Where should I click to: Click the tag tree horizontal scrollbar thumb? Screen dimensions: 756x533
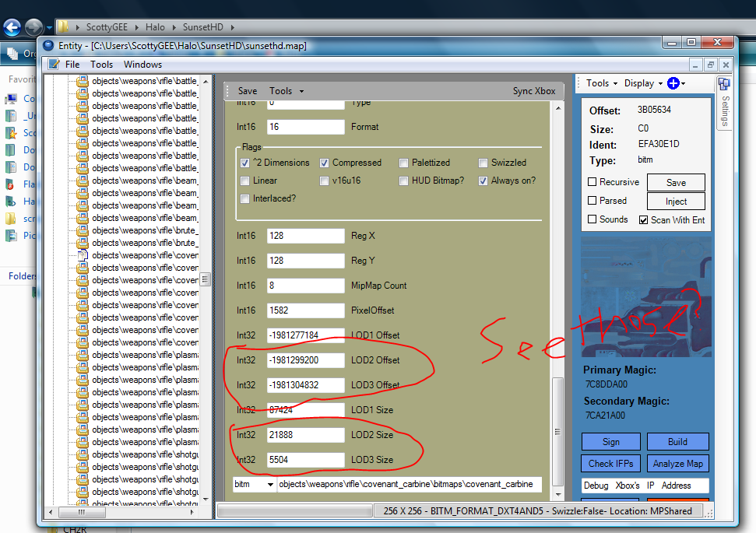point(82,512)
